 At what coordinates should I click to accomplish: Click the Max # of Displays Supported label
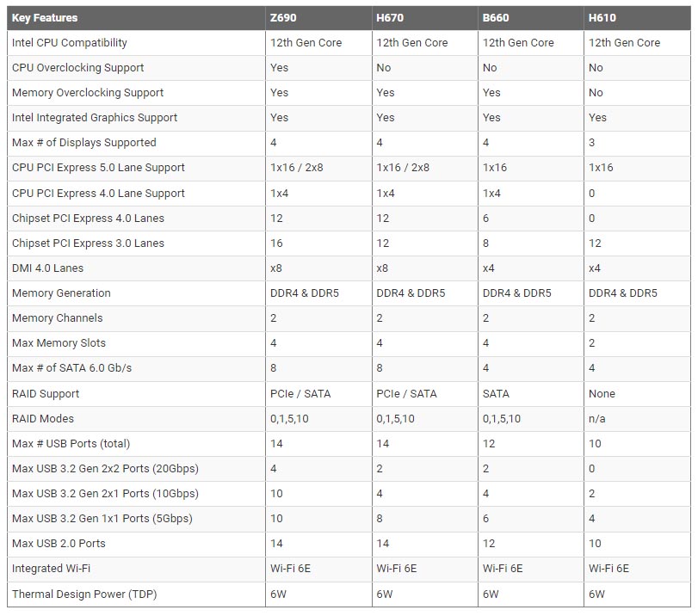coord(84,143)
